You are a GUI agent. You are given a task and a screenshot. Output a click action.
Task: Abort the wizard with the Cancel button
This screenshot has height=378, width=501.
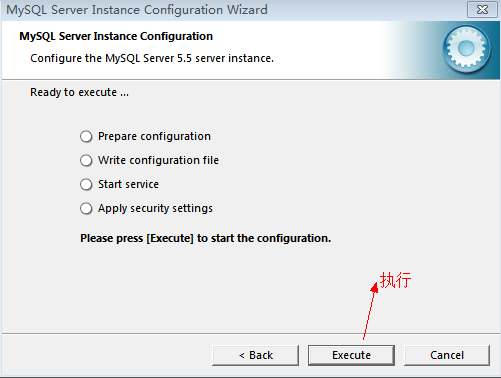447,355
